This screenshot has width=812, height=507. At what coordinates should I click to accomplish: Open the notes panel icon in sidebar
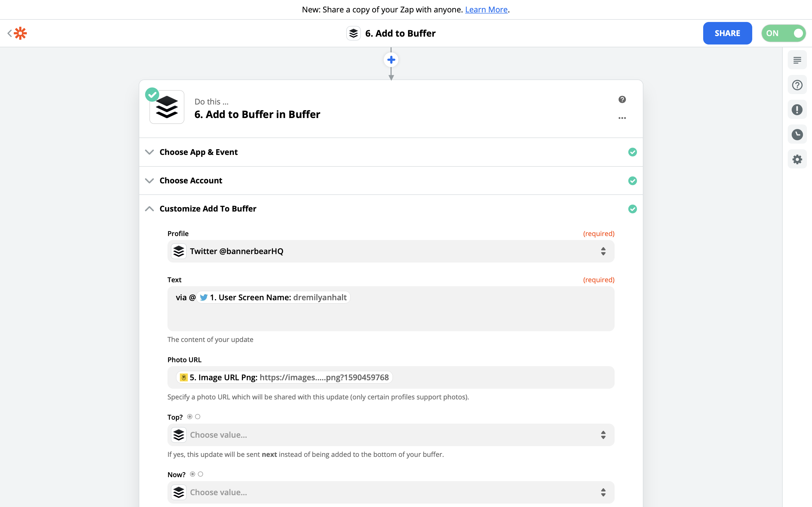click(x=797, y=60)
